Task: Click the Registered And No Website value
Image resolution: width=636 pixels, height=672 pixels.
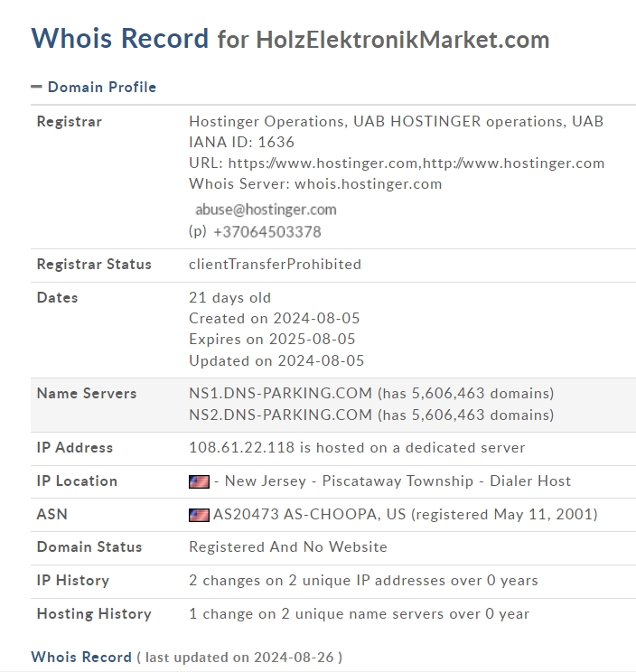Action: pos(288,547)
